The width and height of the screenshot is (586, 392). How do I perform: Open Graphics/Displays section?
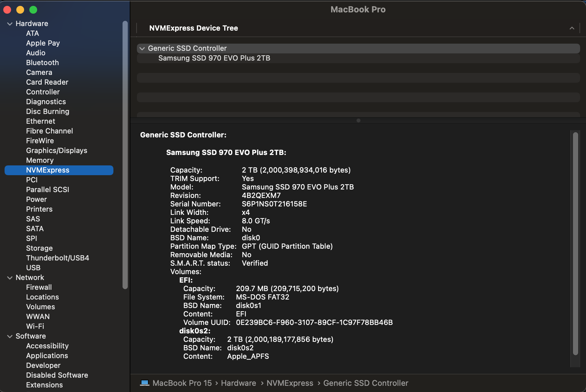point(57,151)
